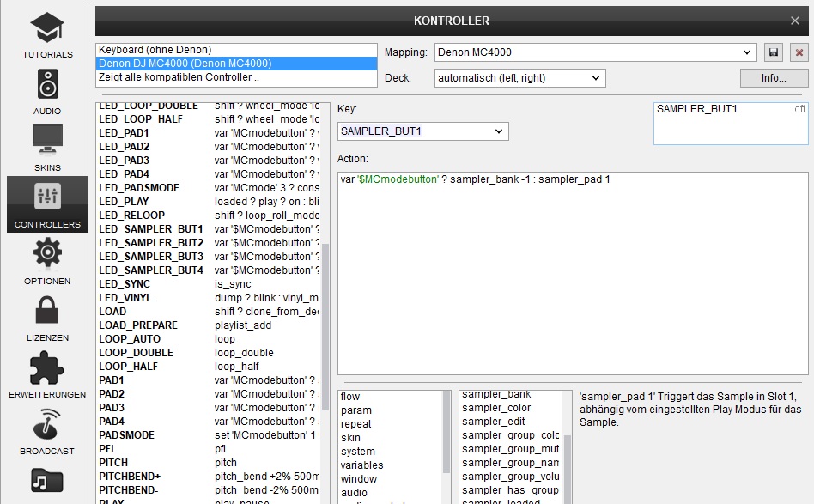Select the LED_PLAY mapping row
Viewport: 814px width, 504px height.
(x=210, y=202)
